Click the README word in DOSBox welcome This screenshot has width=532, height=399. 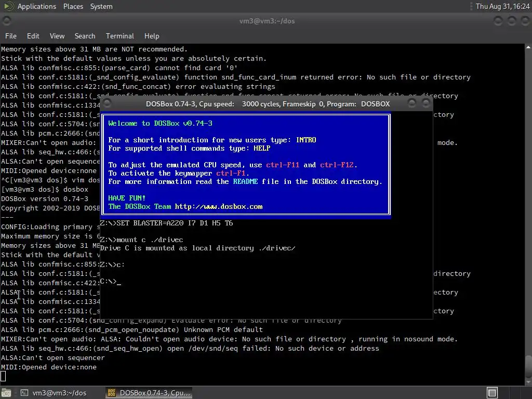click(245, 181)
